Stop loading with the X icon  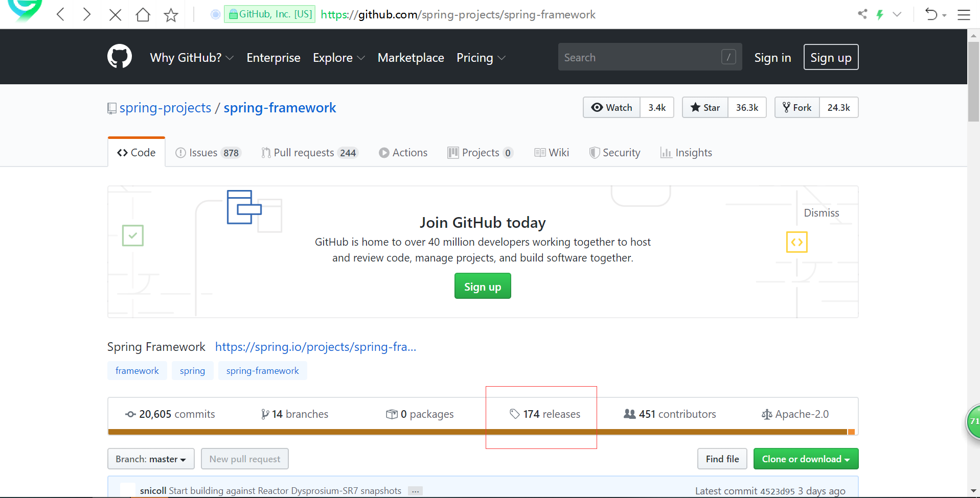[x=116, y=15]
